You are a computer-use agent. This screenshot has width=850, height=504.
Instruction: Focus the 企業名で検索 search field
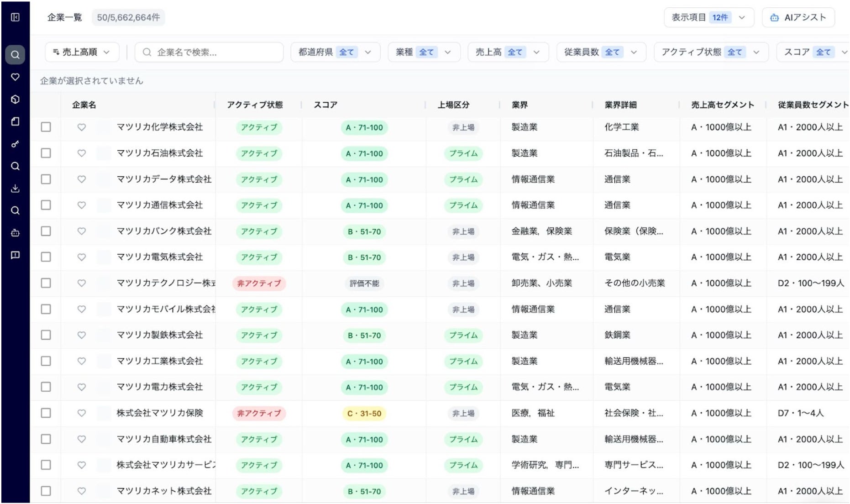pos(209,52)
